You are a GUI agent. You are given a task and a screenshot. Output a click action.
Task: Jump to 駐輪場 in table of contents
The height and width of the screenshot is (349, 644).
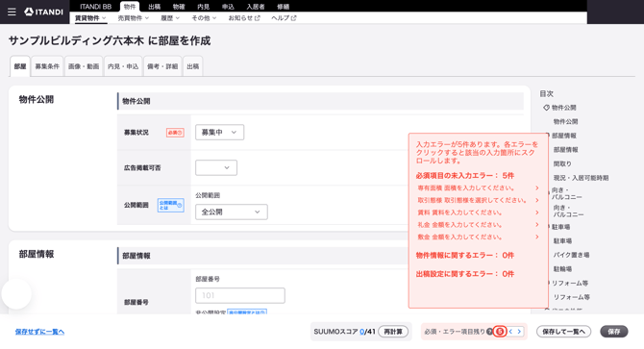pyautogui.click(x=562, y=269)
